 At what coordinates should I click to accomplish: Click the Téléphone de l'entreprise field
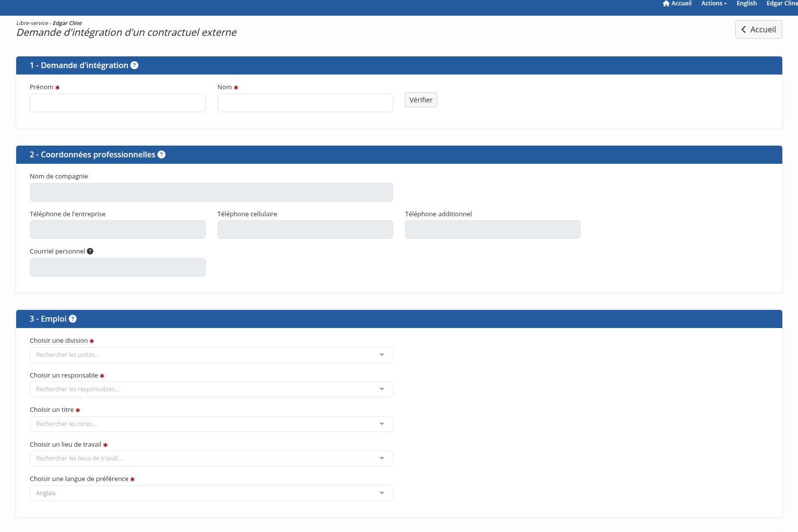[118, 229]
